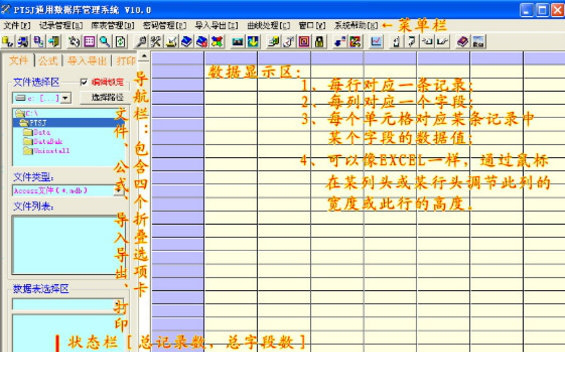This screenshot has width=565, height=366.
Task: Select the C:\ root folder
Action: click(x=27, y=114)
